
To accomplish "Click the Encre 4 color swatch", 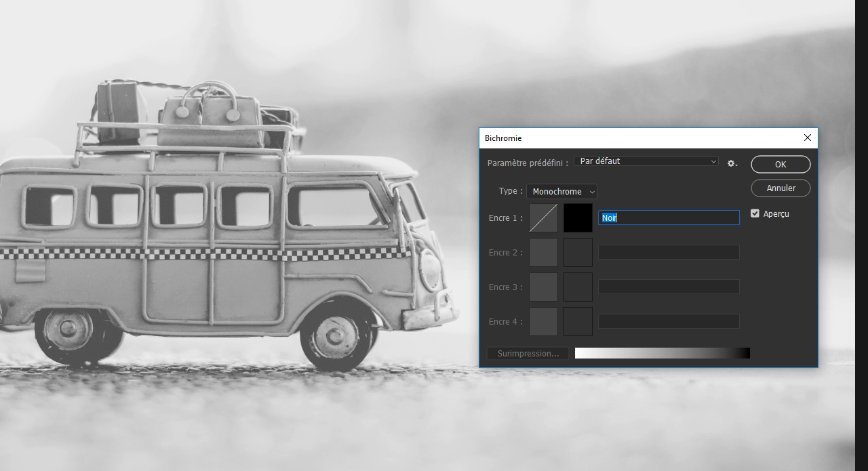I will (x=578, y=321).
